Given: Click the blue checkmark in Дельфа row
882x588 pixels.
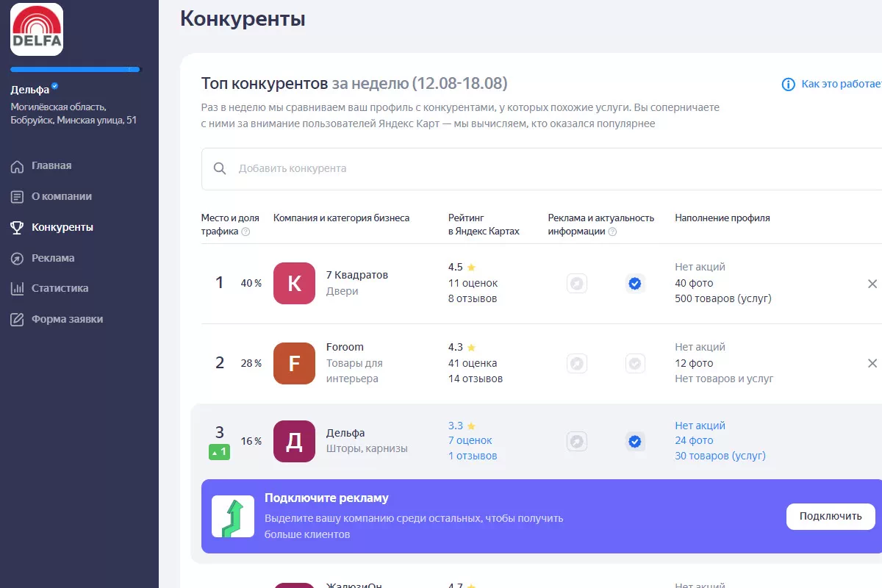Looking at the screenshot, I should pos(635,441).
